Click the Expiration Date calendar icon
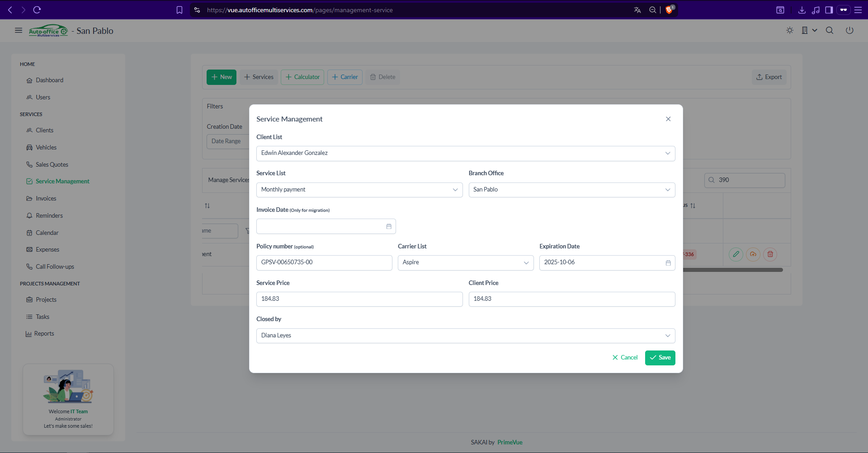The width and height of the screenshot is (868, 453). click(668, 263)
